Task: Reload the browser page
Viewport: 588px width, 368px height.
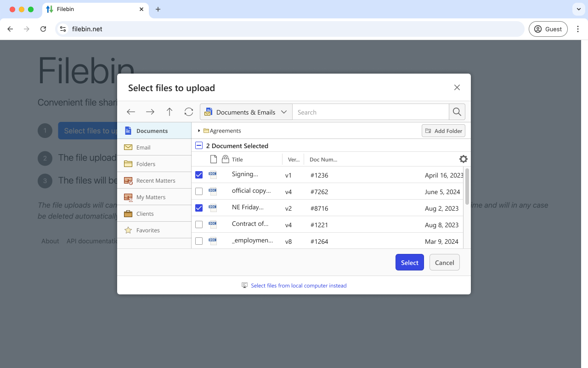Action: pyautogui.click(x=43, y=29)
